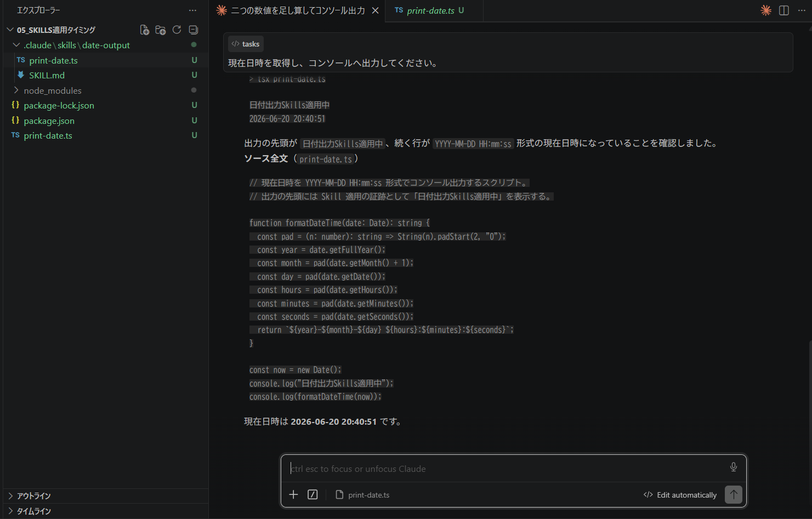Collapse all folders in explorer
This screenshot has width=812, height=519.
(193, 30)
